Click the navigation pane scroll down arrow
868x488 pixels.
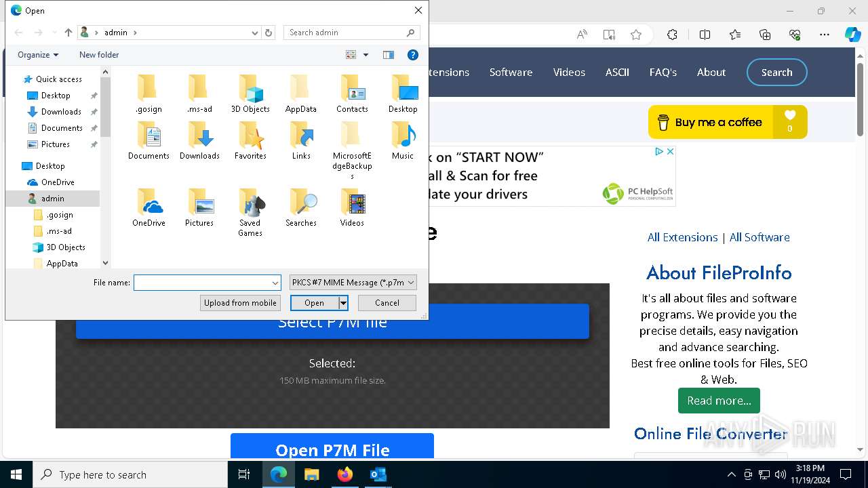(105, 263)
